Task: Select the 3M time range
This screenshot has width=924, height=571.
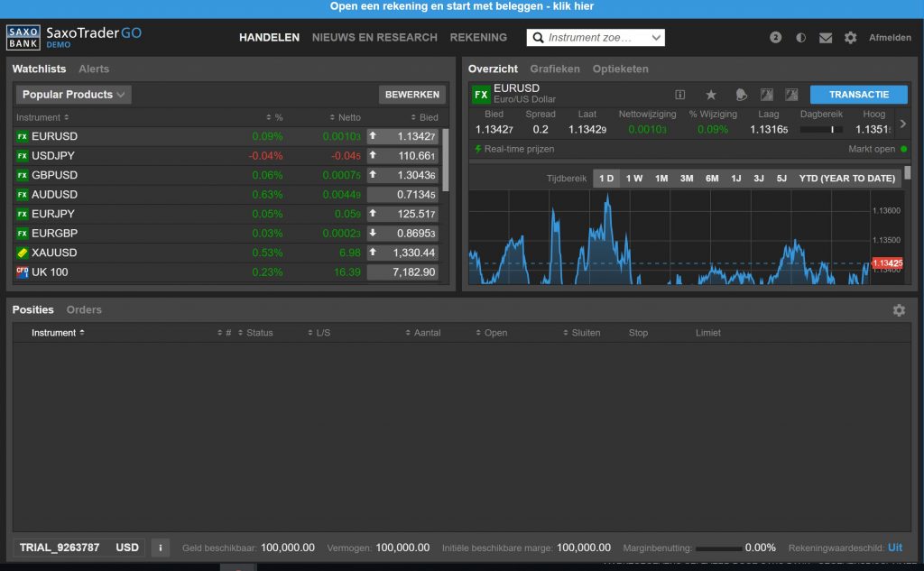Action: pyautogui.click(x=687, y=179)
